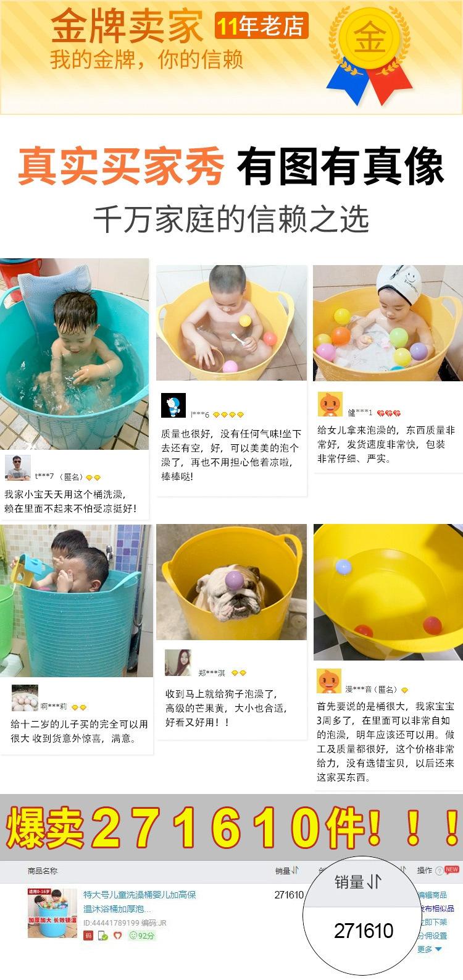Click the egg photo avatar of 啊***莉

click(25, 698)
